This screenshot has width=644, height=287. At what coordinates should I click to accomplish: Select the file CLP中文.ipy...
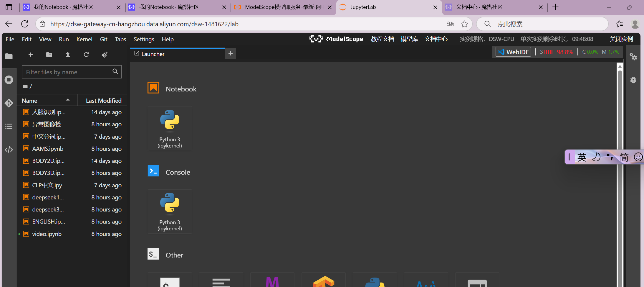tap(72, 185)
